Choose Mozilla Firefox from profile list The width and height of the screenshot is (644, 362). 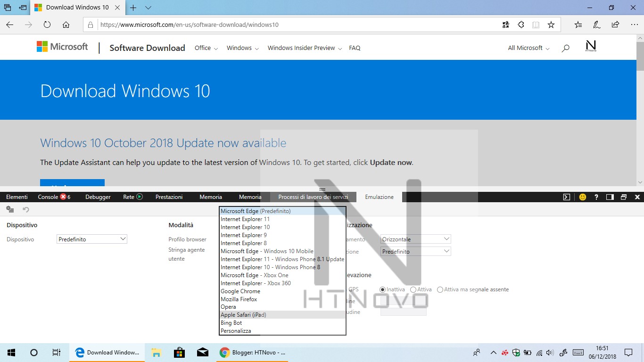pyautogui.click(x=283, y=299)
